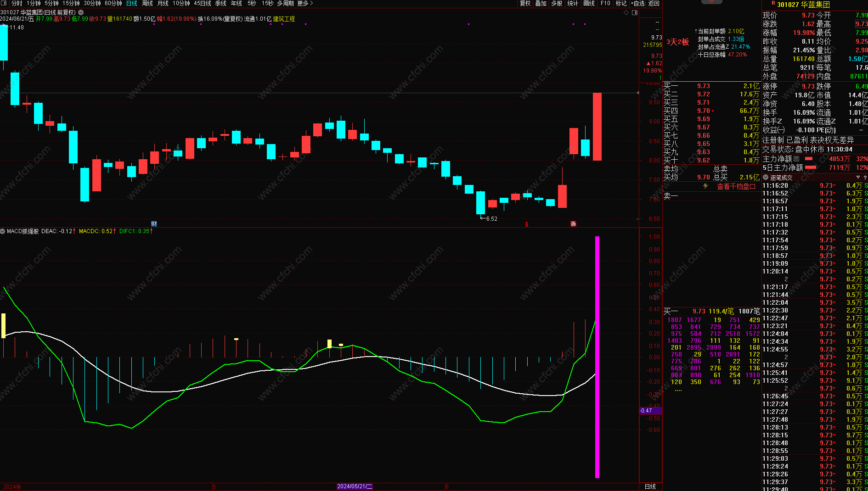The width and height of the screenshot is (868, 491).
Task: Select the 1分钟 period tab
Action: pyautogui.click(x=34, y=3)
